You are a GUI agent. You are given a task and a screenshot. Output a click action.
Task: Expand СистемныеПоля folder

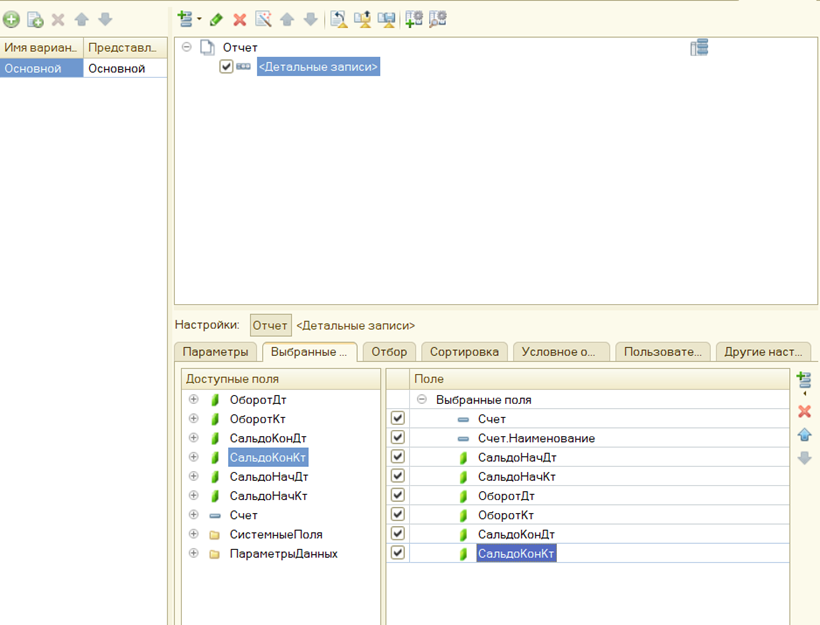pyautogui.click(x=193, y=534)
